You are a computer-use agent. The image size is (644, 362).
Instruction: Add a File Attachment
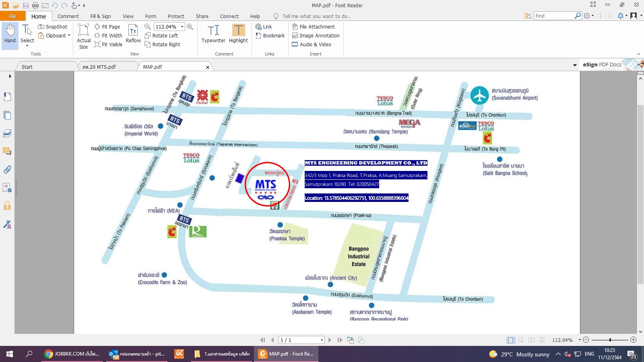[314, 27]
